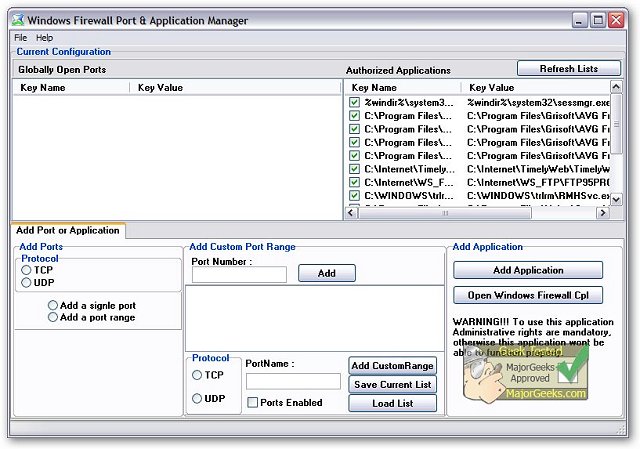Select UDP in custom port range protocol

pyautogui.click(x=197, y=398)
